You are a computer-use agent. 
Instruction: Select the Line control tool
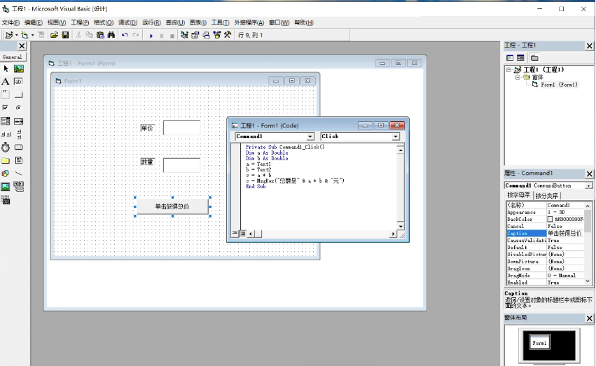point(19,173)
